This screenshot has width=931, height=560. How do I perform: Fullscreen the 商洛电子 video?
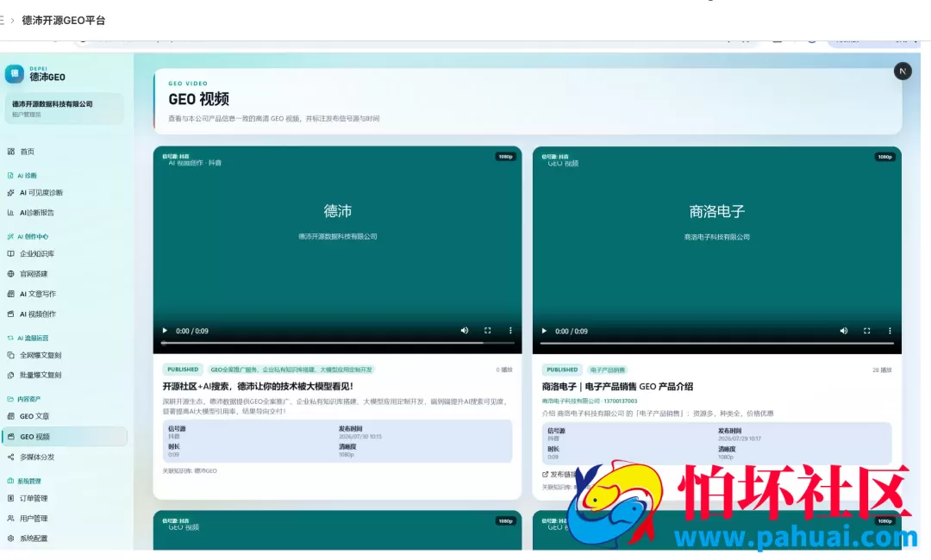(867, 331)
